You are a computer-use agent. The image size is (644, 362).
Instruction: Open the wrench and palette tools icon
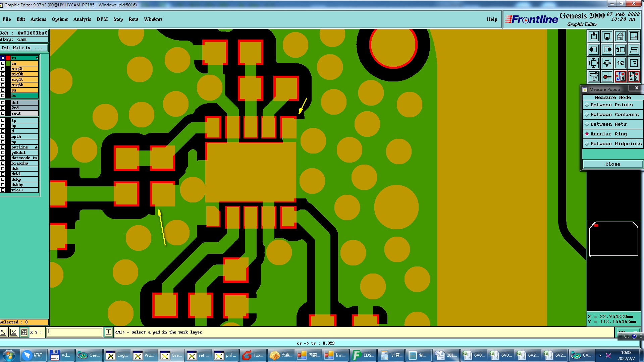593,76
